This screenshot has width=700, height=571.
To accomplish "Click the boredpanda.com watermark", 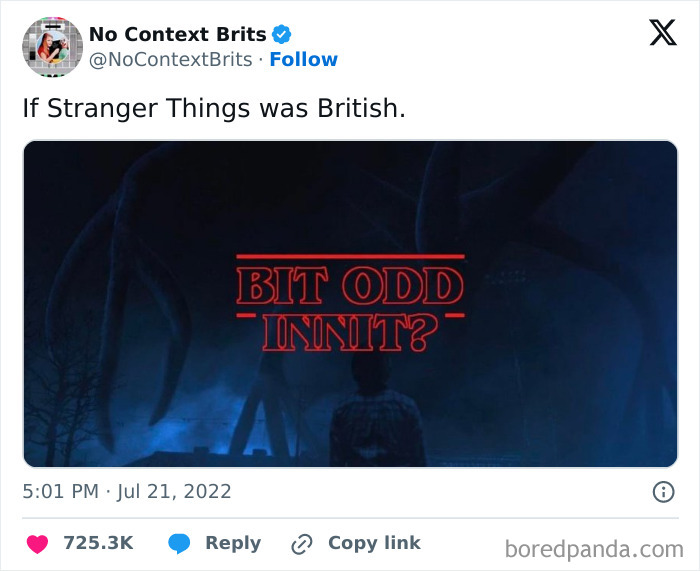I will (x=594, y=548).
